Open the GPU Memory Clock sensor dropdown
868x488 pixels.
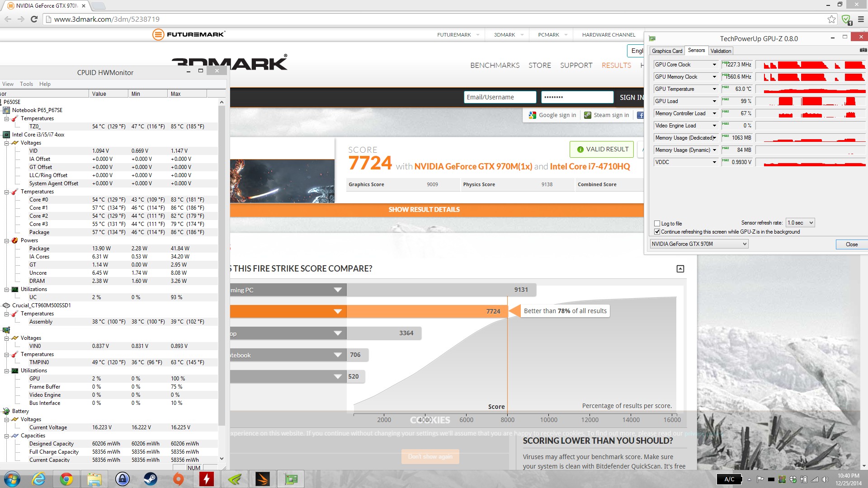[x=714, y=77]
